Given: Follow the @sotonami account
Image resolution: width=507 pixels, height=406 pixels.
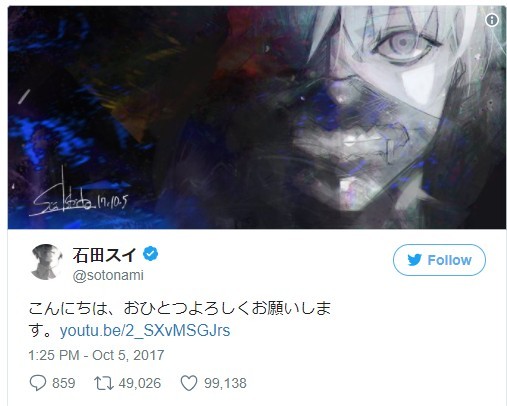Looking at the screenshot, I should click(x=439, y=260).
